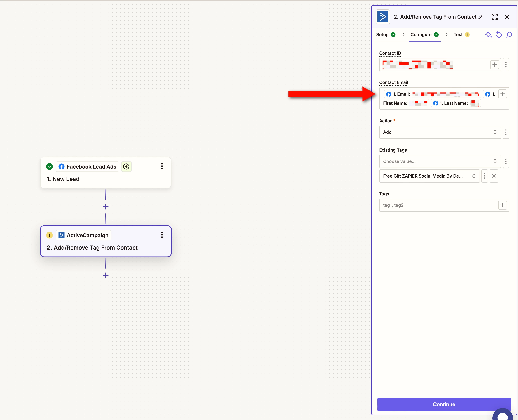This screenshot has height=420, width=518.
Task: Click the Action field label
Action: click(386, 121)
